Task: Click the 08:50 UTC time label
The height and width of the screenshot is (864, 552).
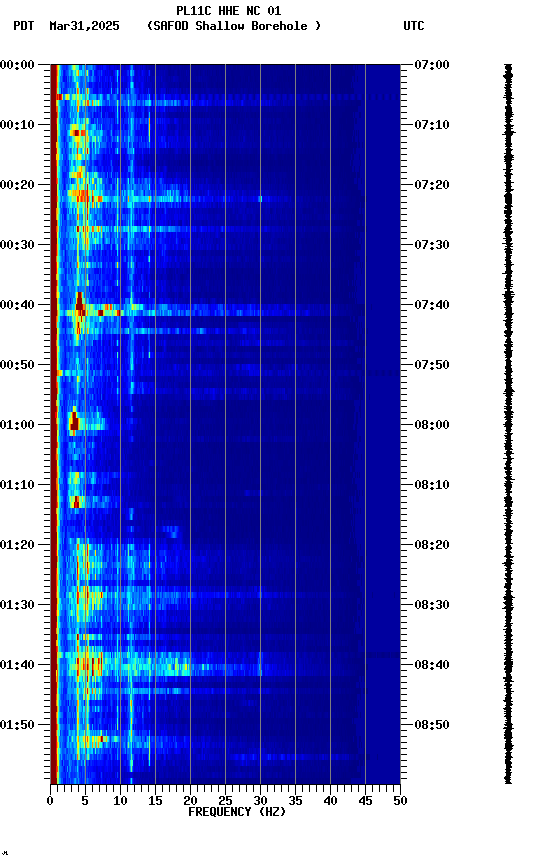Action: [x=432, y=725]
